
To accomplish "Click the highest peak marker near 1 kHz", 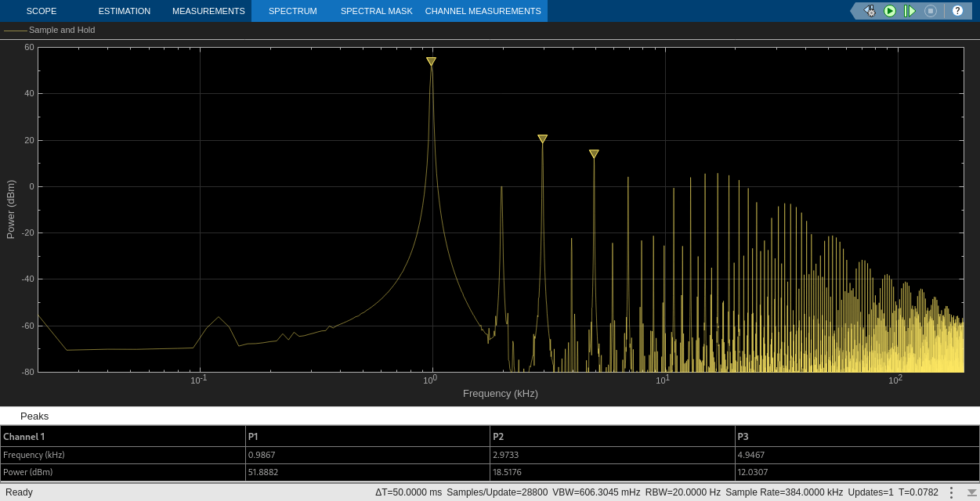I will coord(431,61).
